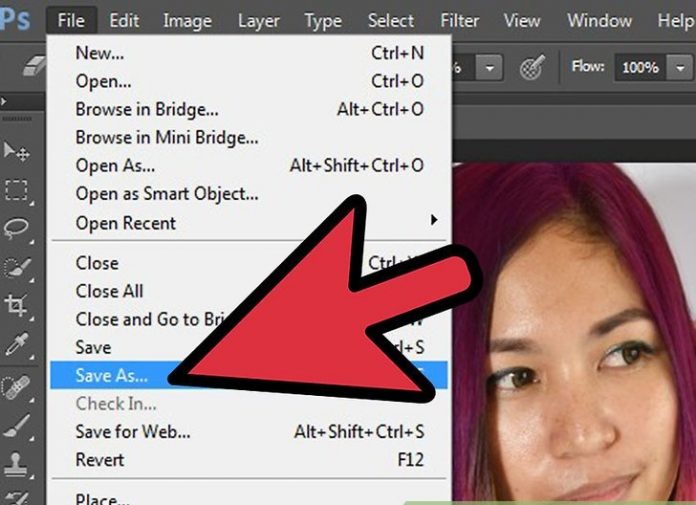Choose Browse in Bridge option
This screenshot has height=505, width=696.
point(147,109)
